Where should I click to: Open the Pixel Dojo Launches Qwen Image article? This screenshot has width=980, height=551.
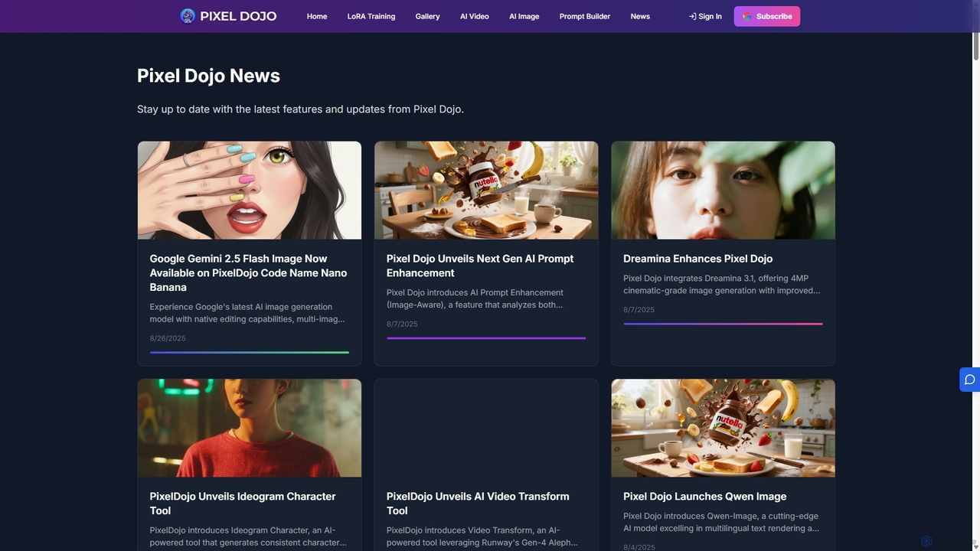(x=704, y=496)
